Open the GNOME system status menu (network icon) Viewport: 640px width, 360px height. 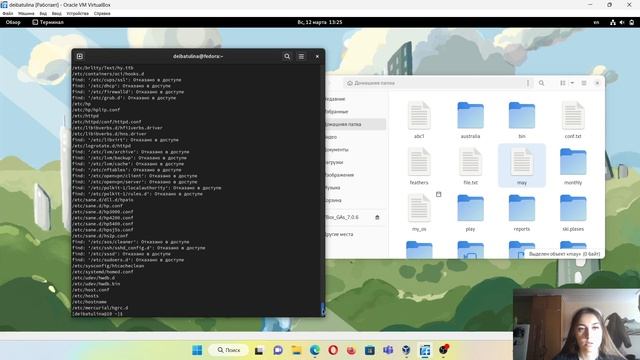pyautogui.click(x=613, y=22)
